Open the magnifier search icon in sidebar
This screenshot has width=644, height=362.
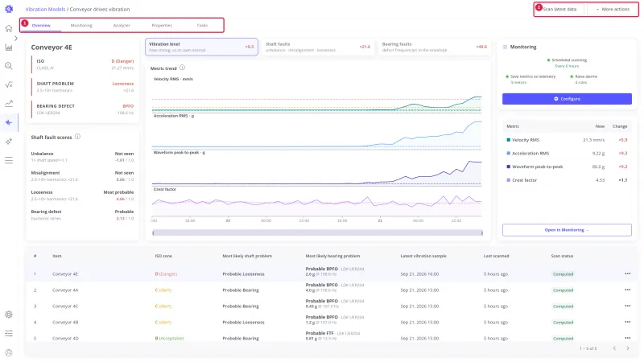coord(9,66)
